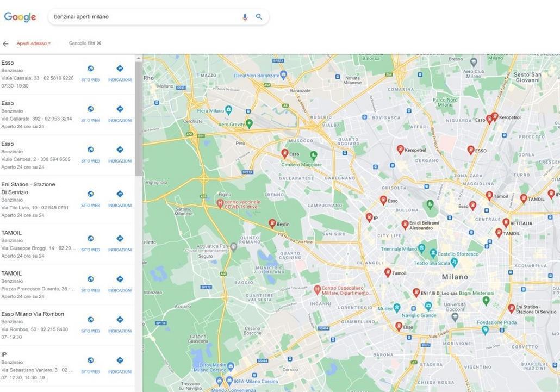Get Indicazioni for Eni Station listing

click(x=120, y=199)
